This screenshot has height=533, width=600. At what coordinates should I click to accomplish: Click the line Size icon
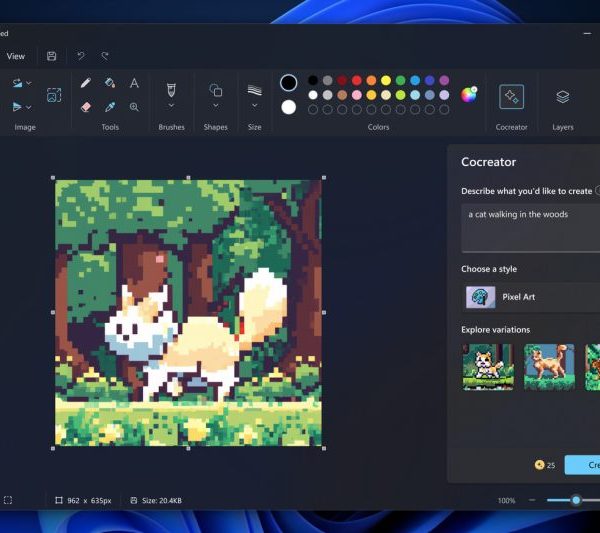(254, 90)
